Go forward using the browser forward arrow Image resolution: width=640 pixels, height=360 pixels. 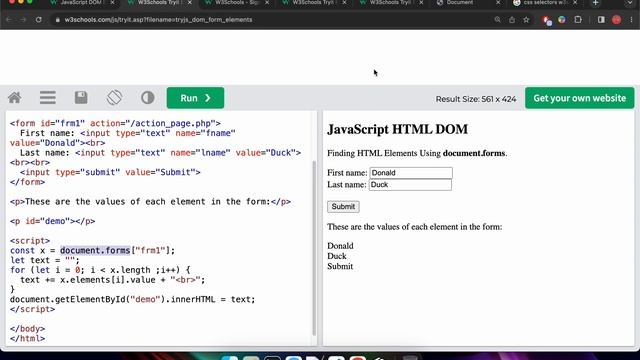pyautogui.click(x=23, y=20)
